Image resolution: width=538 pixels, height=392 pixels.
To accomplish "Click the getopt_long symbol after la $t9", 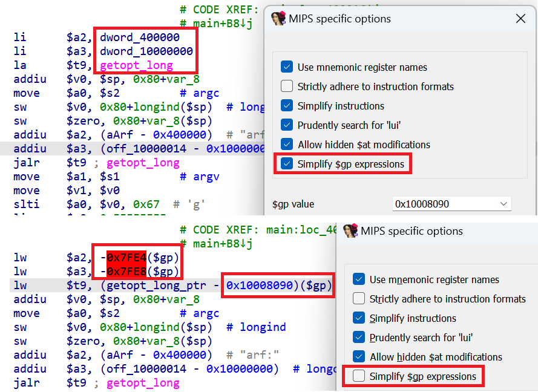I will (136, 65).
